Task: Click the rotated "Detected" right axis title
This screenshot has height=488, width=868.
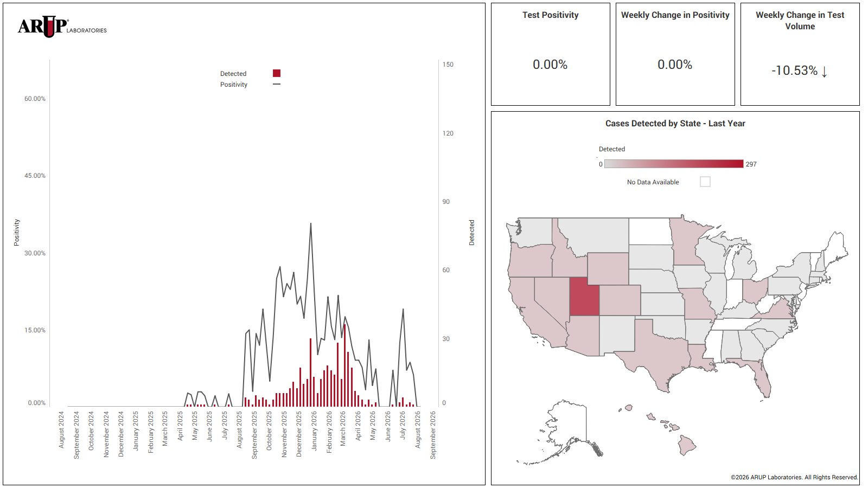Action: tap(471, 233)
